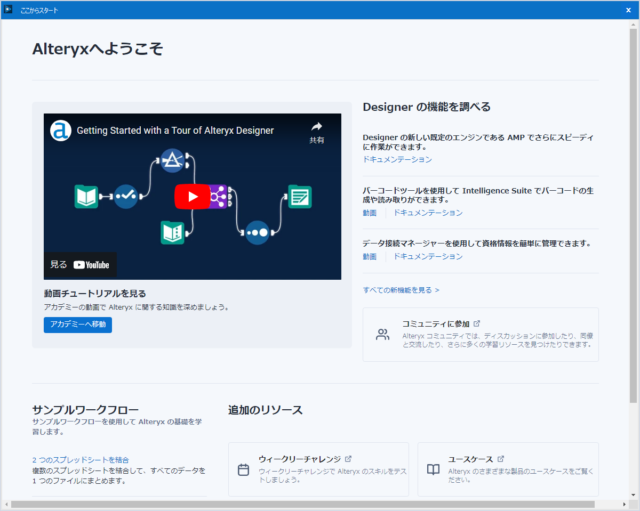Viewport: 640px width, 511px height.
Task: Click the scroll left arrow
Action: tap(6, 504)
